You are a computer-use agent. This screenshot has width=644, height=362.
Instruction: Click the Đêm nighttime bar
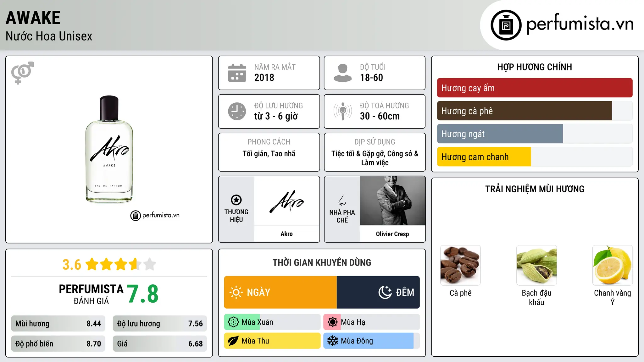(378, 292)
